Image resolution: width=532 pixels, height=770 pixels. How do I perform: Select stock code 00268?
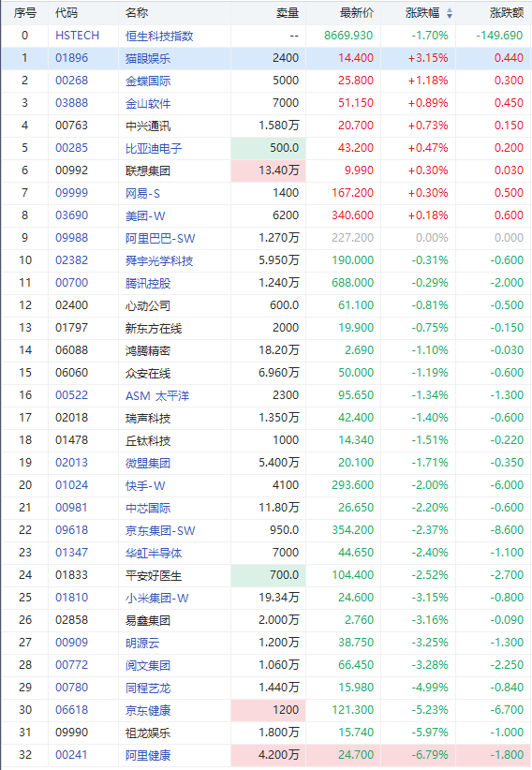[72, 81]
